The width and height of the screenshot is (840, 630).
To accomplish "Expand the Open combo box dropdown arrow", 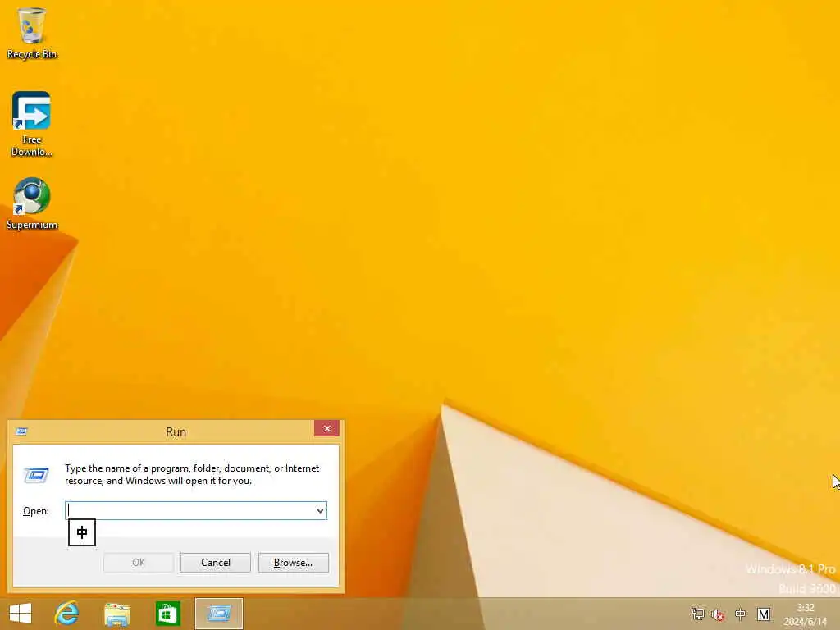I will 320,510.
